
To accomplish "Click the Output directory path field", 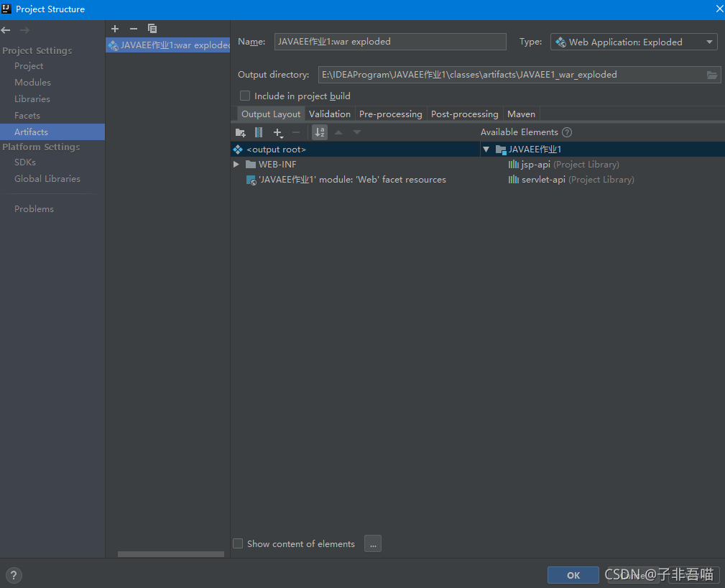I will [511, 75].
